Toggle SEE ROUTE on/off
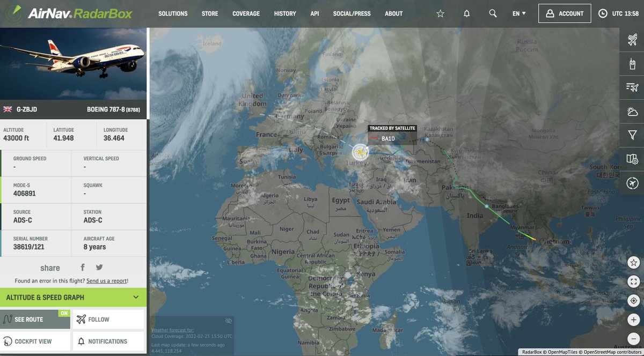 (35, 319)
